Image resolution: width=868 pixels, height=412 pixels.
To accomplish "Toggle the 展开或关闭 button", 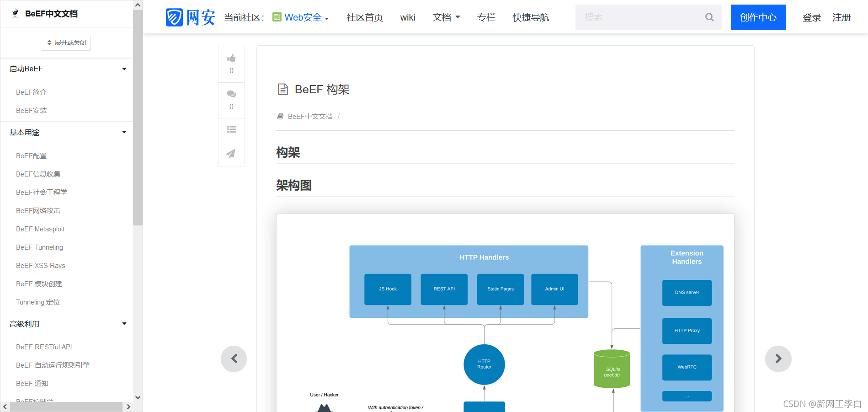I will [66, 43].
